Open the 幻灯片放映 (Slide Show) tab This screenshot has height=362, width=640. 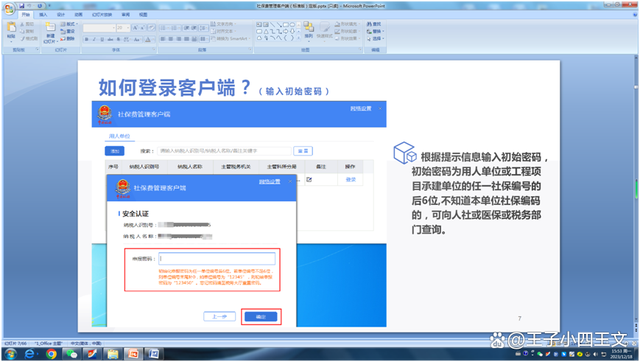point(102,15)
